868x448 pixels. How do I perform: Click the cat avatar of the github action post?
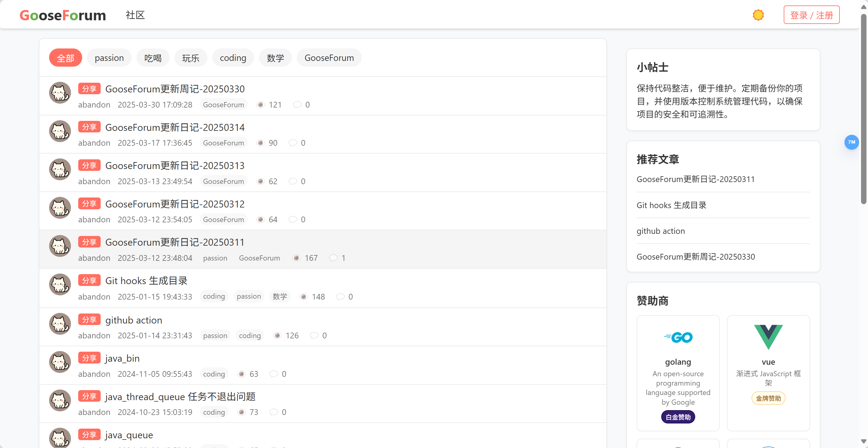click(x=60, y=324)
